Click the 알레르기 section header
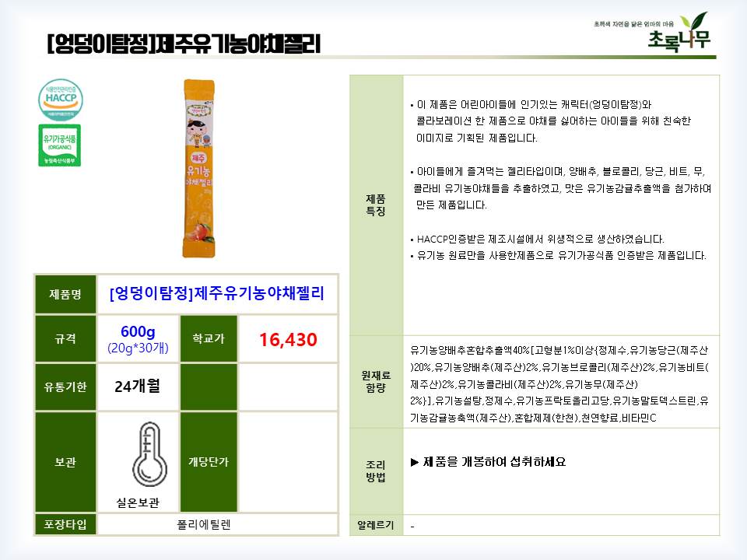The width and height of the screenshot is (747, 560). 376,525
